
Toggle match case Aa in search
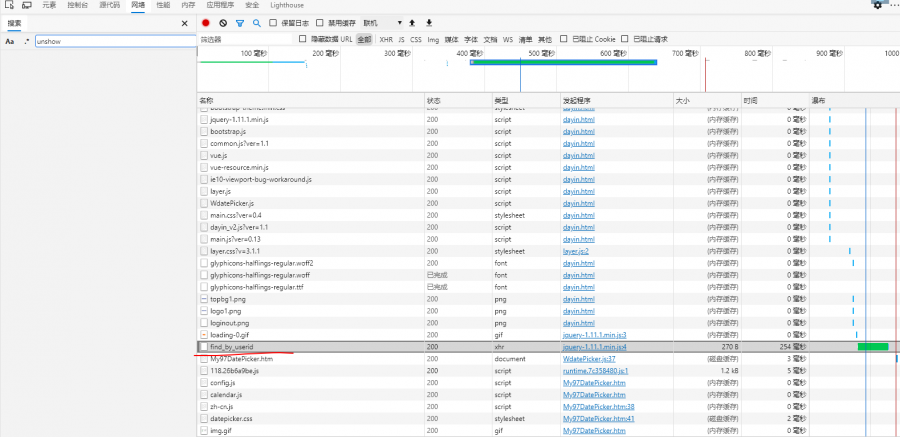(9, 42)
